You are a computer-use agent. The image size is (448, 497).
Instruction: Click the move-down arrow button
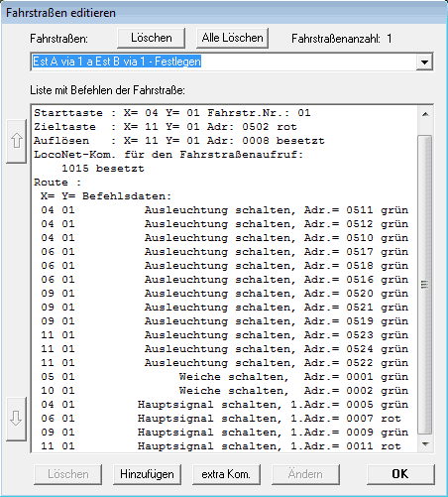tap(16, 419)
